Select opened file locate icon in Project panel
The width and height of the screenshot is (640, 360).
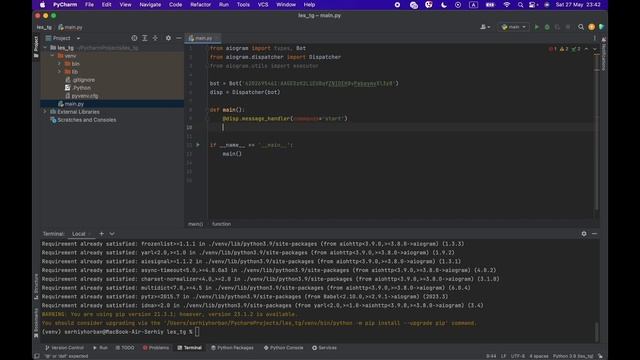(134, 38)
